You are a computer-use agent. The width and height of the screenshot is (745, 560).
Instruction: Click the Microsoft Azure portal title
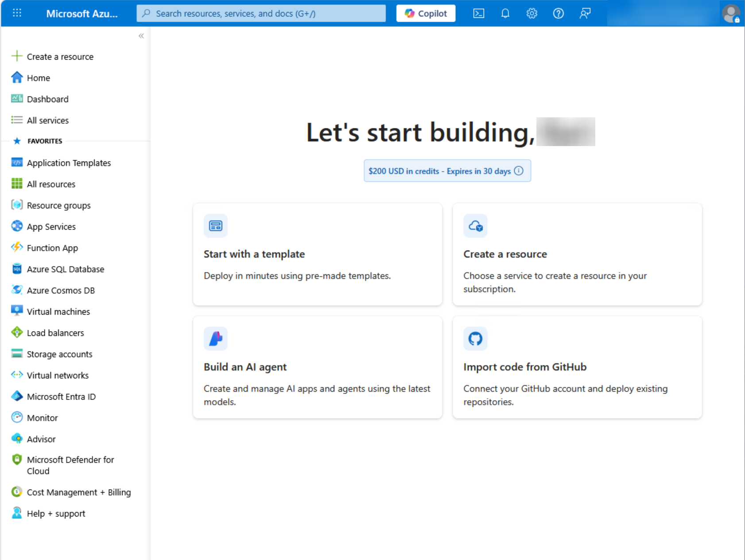tap(82, 14)
